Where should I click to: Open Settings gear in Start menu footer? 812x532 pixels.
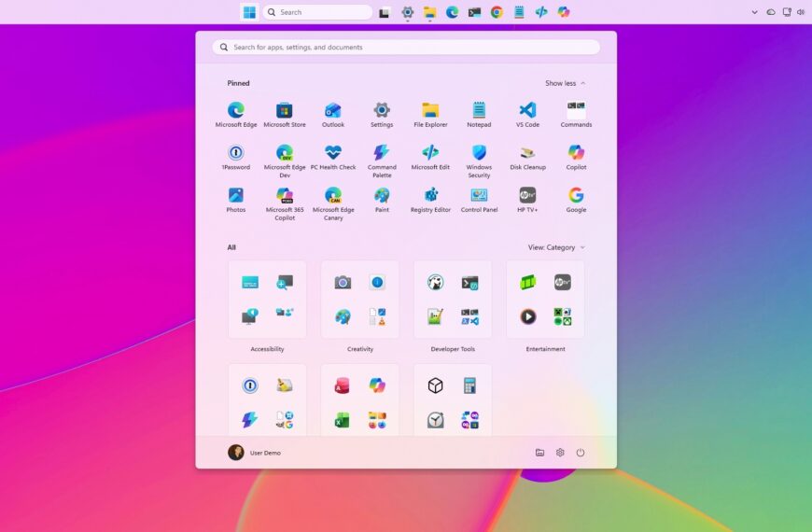560,453
